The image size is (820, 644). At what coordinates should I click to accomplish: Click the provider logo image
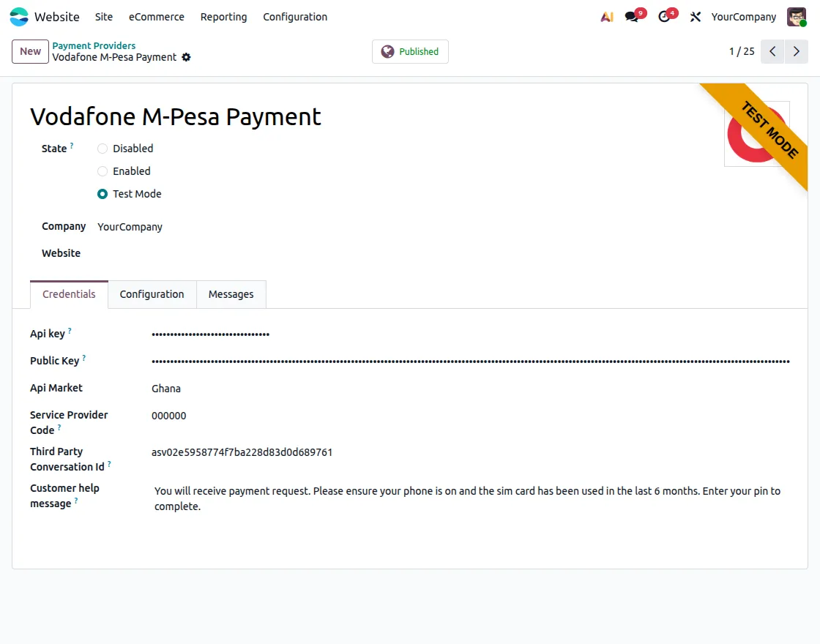[x=757, y=134]
